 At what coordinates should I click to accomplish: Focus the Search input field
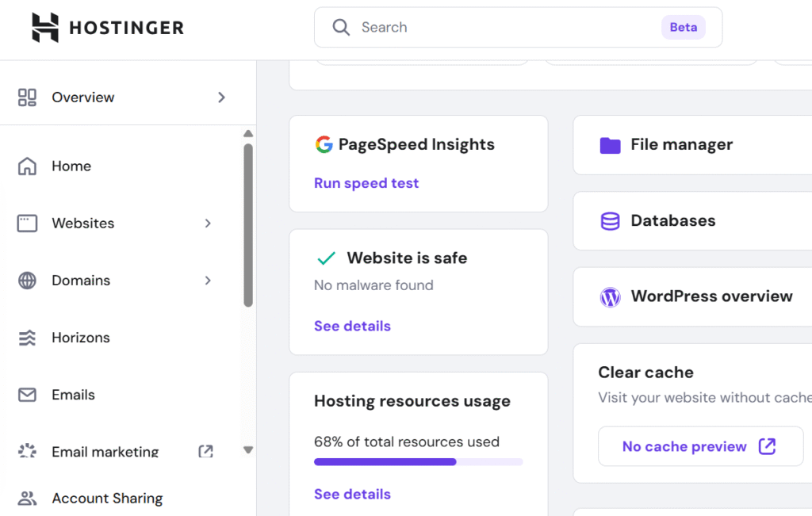518,27
